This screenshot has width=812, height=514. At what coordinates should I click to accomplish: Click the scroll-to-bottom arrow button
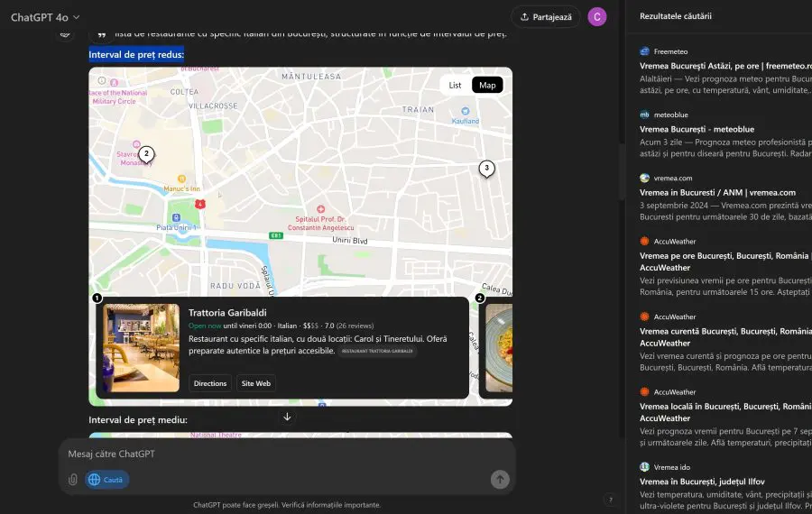pyautogui.click(x=287, y=417)
